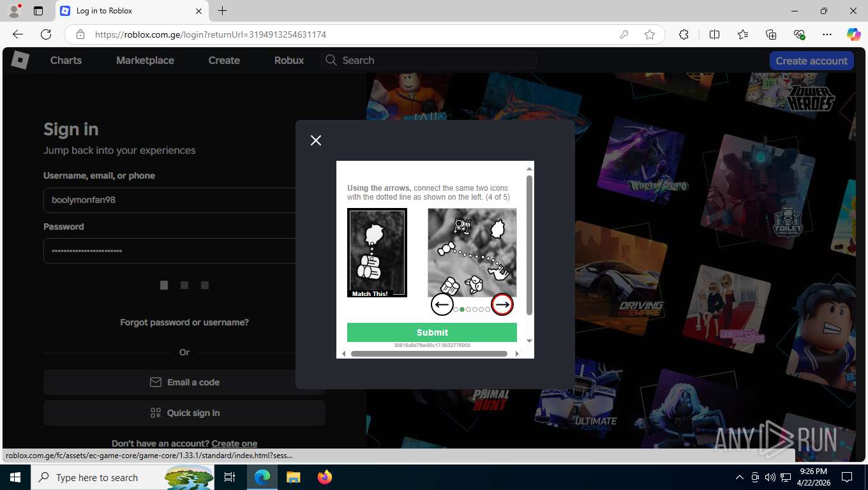Click the Roblox logo icon

click(x=20, y=60)
